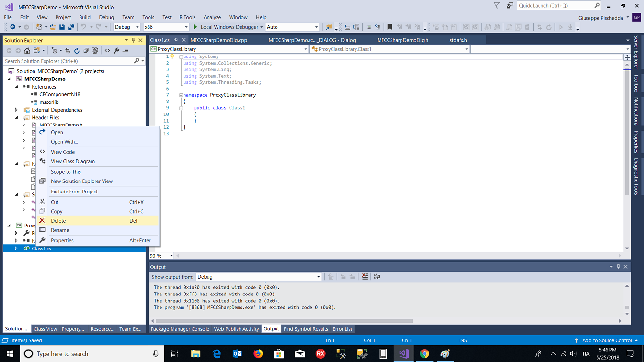
Task: Switch to Class View tab
Action: point(46,329)
